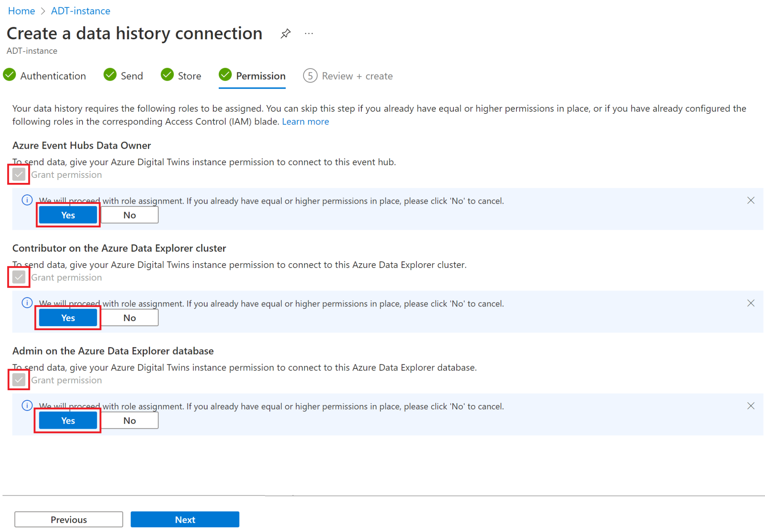This screenshot has width=765, height=532.
Task: Go to the Authentication step tab
Action: (x=44, y=76)
